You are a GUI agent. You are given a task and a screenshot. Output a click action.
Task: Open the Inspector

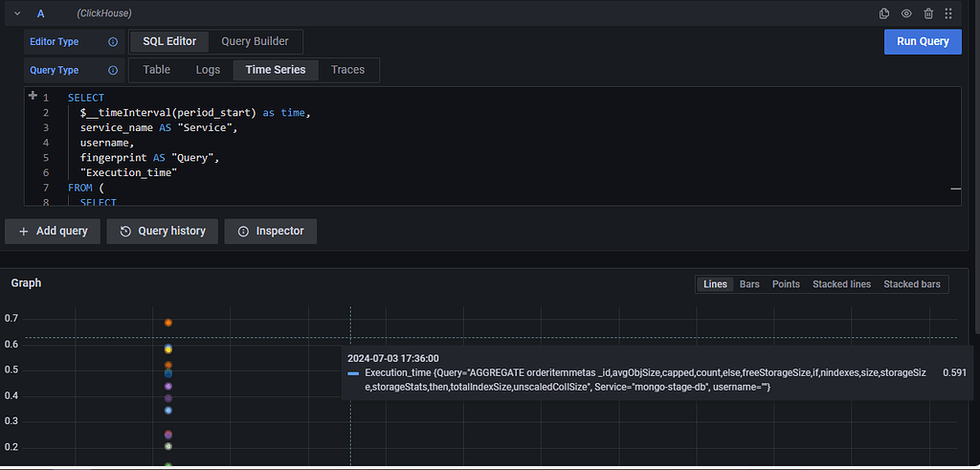[271, 231]
